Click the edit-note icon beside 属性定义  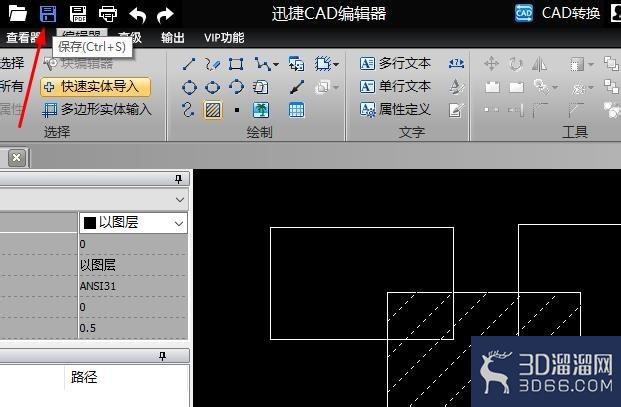(x=456, y=110)
